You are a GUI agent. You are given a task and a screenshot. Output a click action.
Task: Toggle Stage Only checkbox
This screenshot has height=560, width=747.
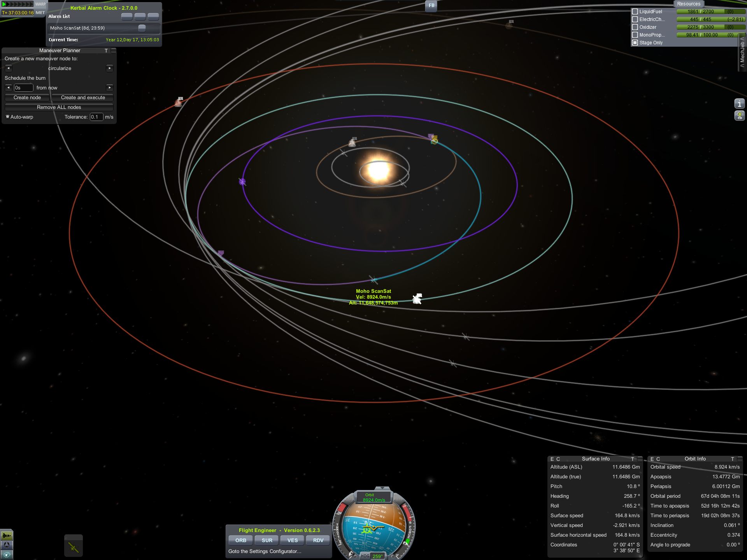coord(635,43)
